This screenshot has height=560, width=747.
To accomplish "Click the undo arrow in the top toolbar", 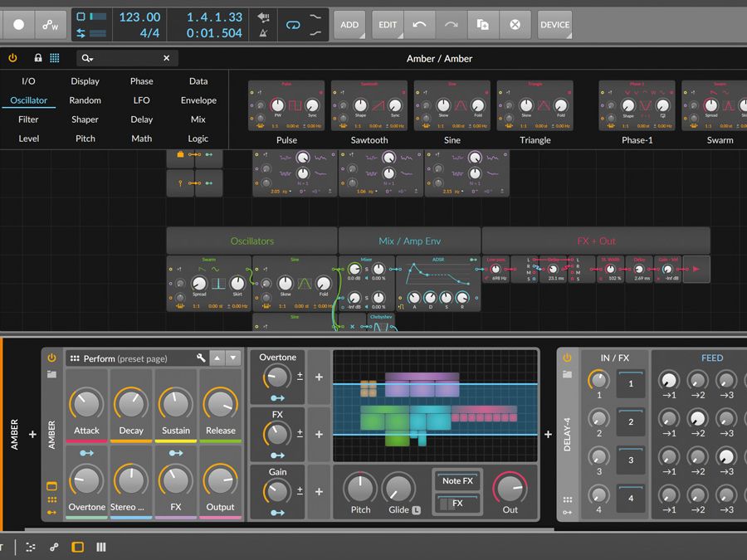I will pyautogui.click(x=419, y=25).
